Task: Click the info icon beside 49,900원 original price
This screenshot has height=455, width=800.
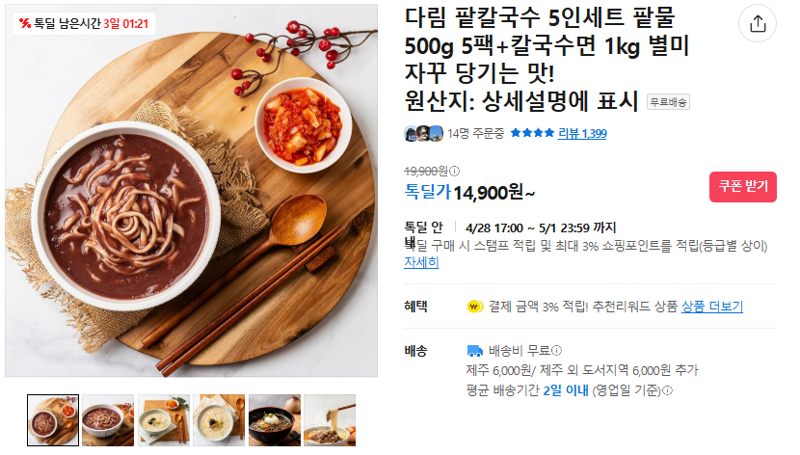Action: (454, 171)
